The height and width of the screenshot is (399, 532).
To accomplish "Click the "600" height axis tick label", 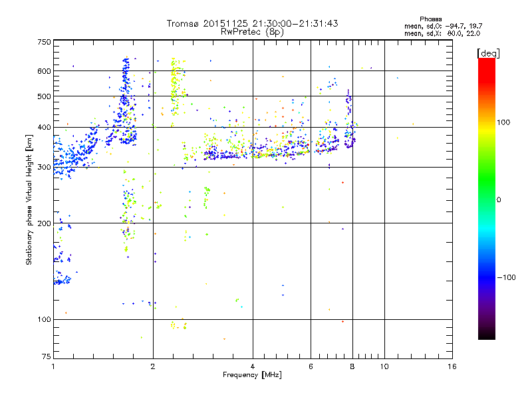I will tap(44, 71).
